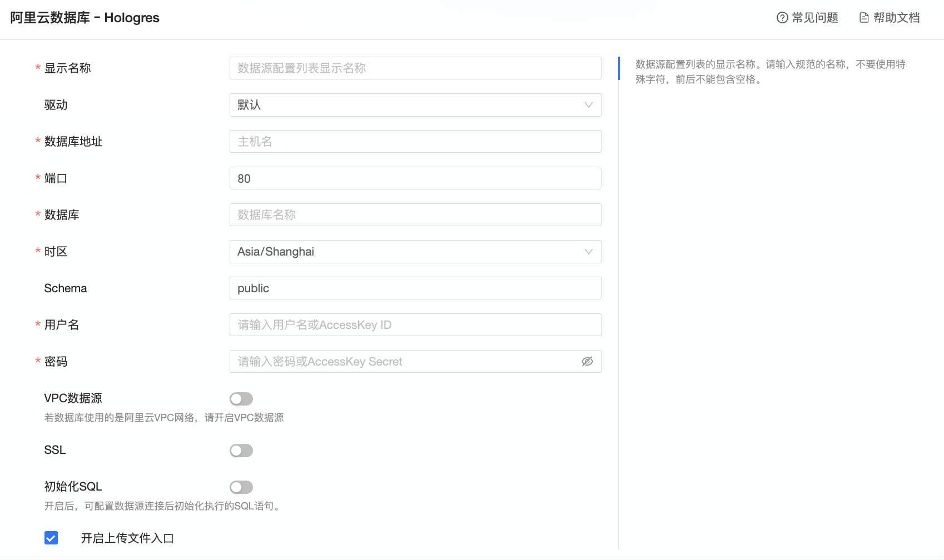Click the 端口 field label
944x560 pixels.
[56, 178]
